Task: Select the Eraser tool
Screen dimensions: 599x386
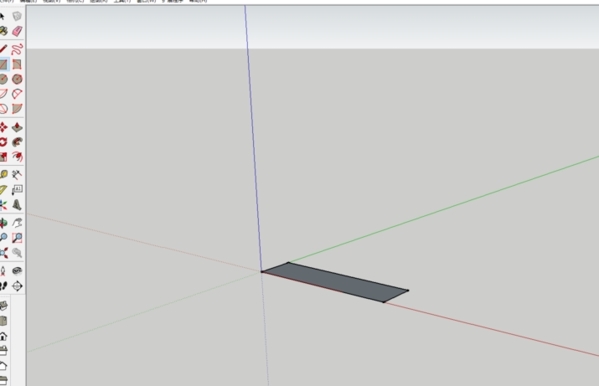Action: tap(17, 31)
